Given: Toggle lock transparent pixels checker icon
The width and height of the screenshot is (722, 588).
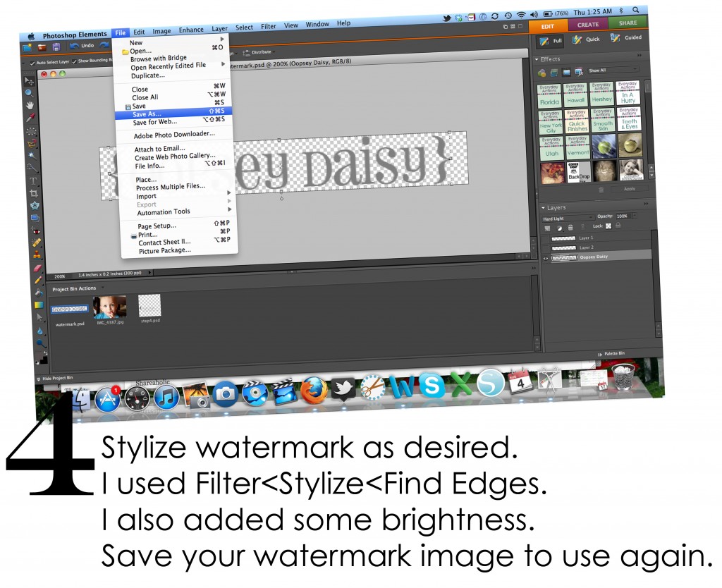Looking at the screenshot, I should (x=608, y=226).
